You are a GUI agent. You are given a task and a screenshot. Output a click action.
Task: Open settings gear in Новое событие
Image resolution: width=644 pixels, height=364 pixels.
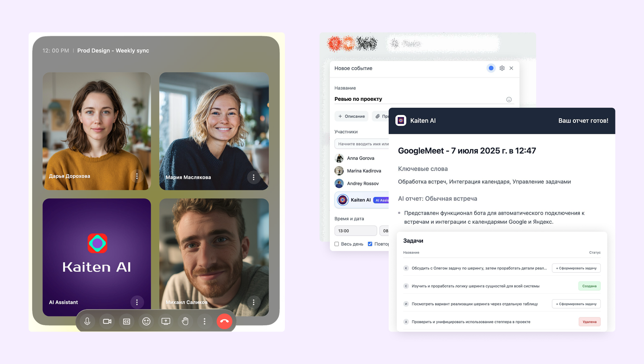point(502,68)
